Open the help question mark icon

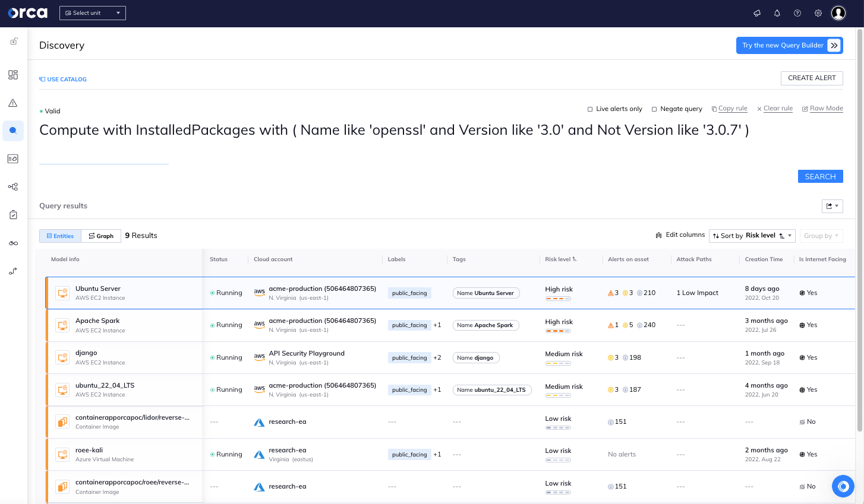(797, 13)
